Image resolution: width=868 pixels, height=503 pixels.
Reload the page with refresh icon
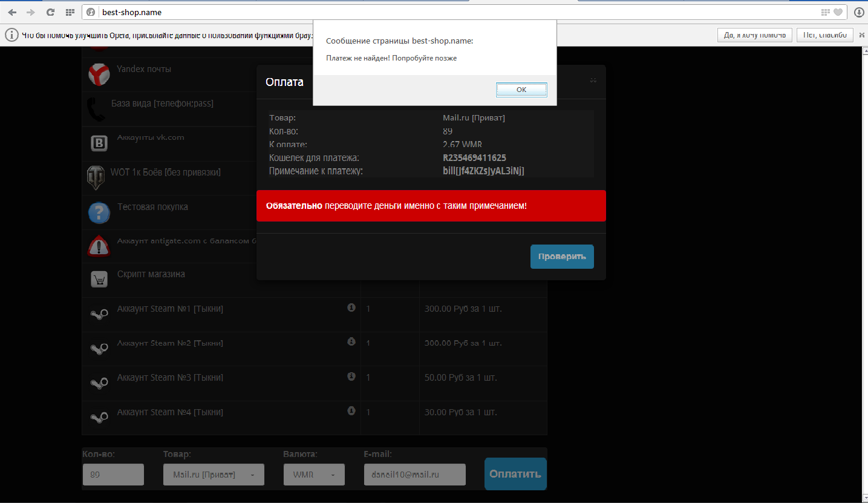point(51,12)
